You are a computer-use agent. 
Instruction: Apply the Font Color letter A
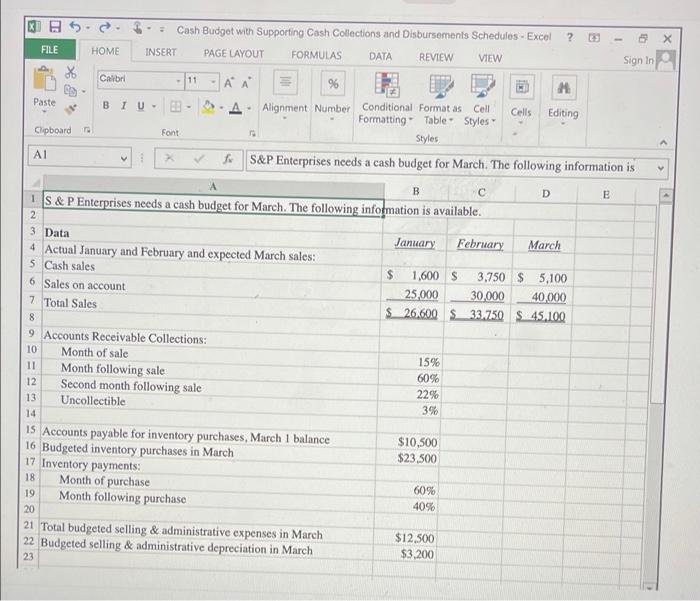236,107
